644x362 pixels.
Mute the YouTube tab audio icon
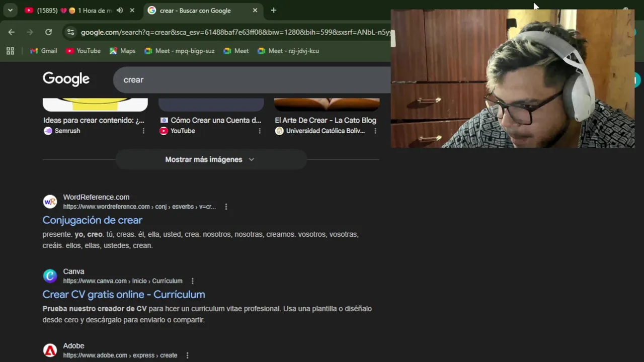120,10
